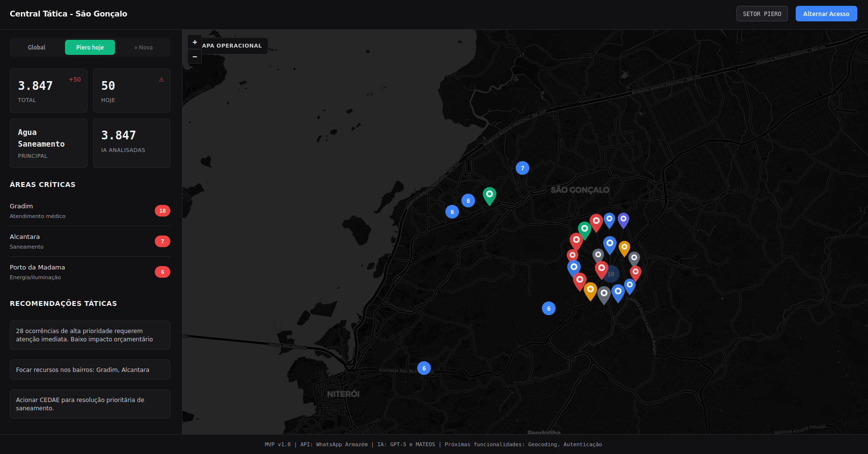868x454 pixels.
Task: Click the Atendimento médico subtitle
Action: click(37, 216)
